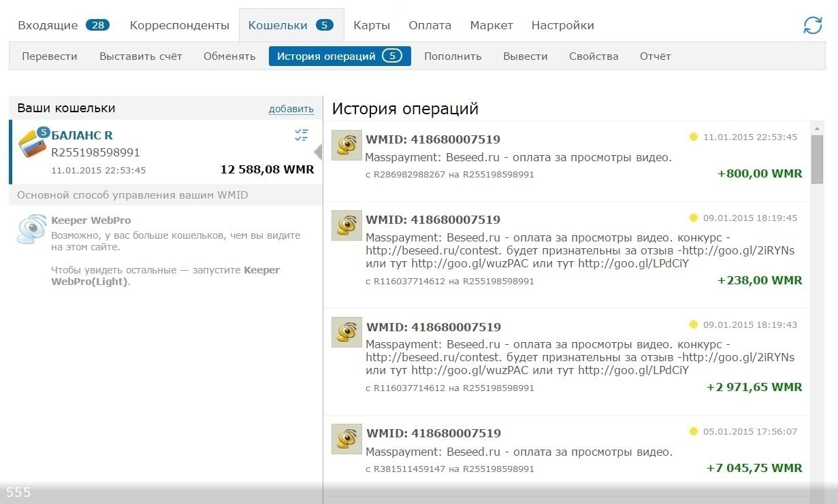838x504 pixels.
Task: Click the БАЛАНС R wallet icon
Action: click(x=32, y=142)
